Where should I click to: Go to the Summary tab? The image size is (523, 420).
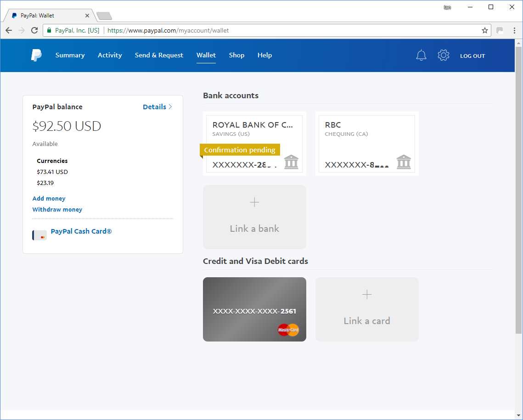point(70,55)
